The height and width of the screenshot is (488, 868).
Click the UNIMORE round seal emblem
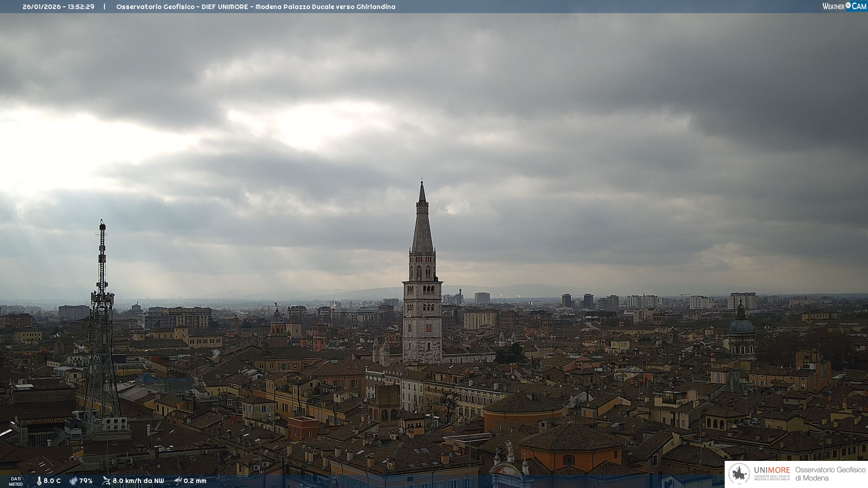click(739, 474)
